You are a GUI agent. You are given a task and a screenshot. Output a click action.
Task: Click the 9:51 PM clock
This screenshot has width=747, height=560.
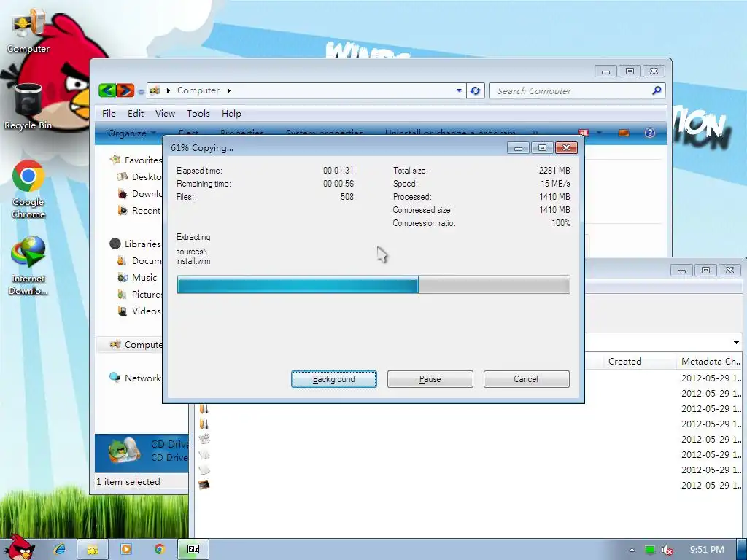pos(706,550)
